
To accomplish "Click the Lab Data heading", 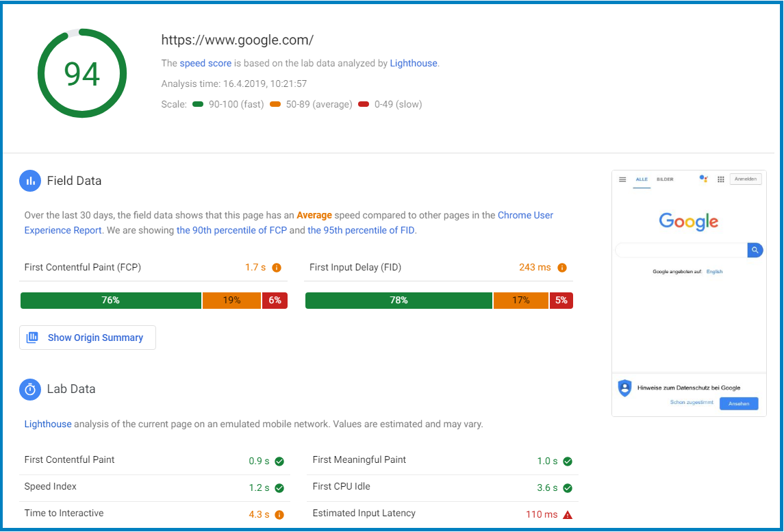I will pos(71,389).
